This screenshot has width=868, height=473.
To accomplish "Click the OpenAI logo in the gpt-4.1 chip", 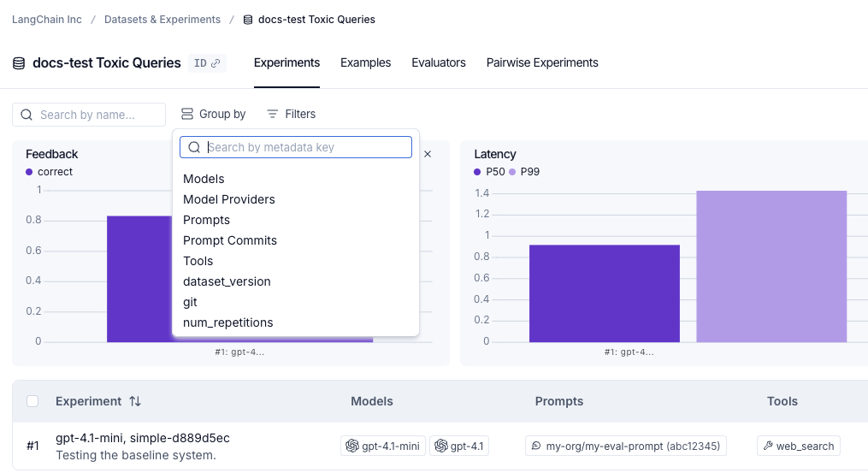I will pyautogui.click(x=441, y=446).
